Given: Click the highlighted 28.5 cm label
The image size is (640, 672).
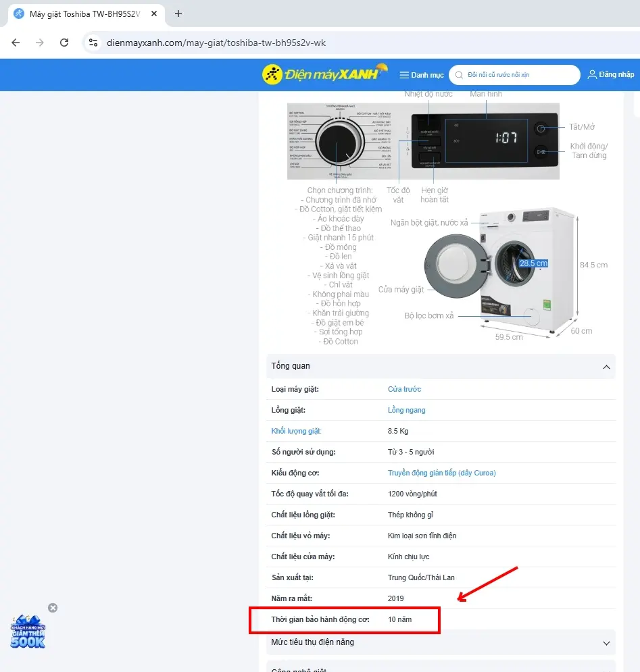Looking at the screenshot, I should coord(534,263).
